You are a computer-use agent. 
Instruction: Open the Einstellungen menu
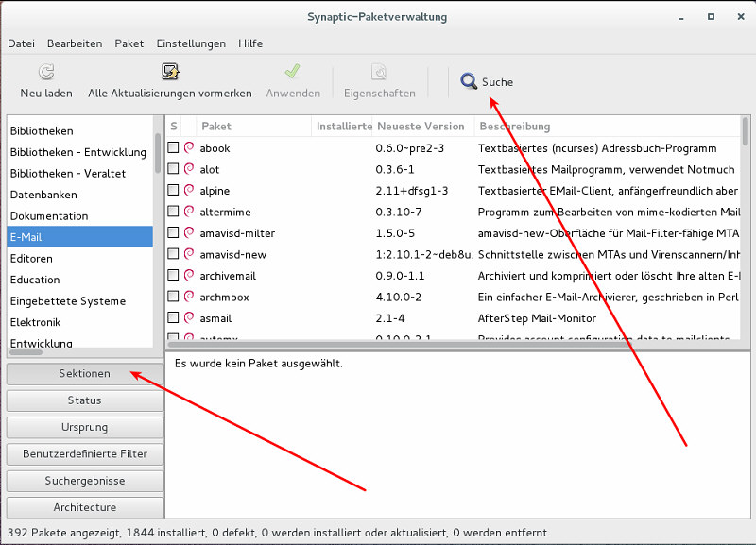(x=191, y=43)
